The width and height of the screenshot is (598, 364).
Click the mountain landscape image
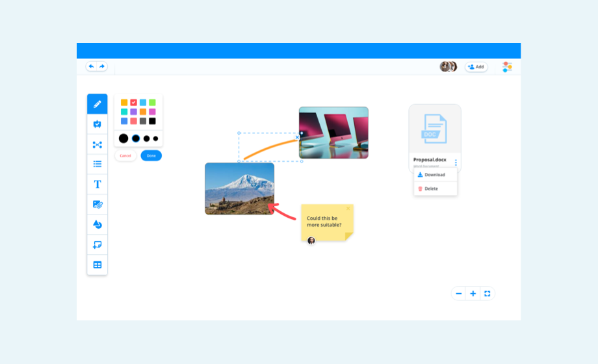click(x=239, y=188)
